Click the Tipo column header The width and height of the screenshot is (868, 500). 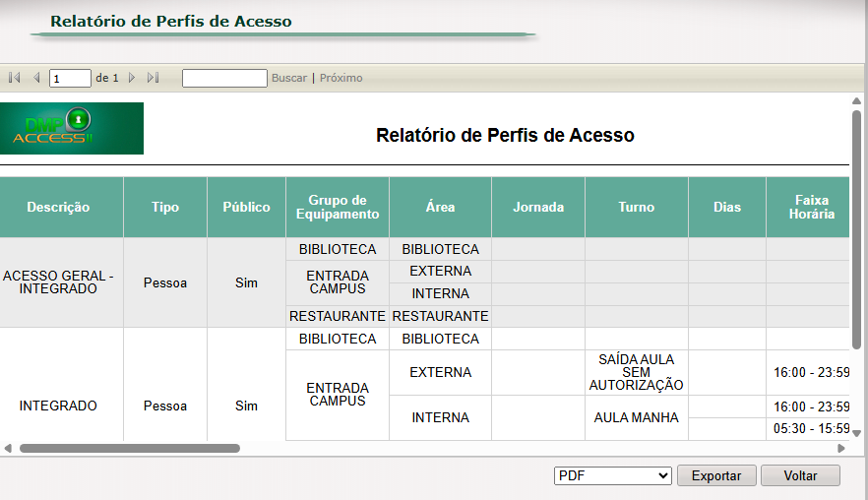[x=165, y=207]
